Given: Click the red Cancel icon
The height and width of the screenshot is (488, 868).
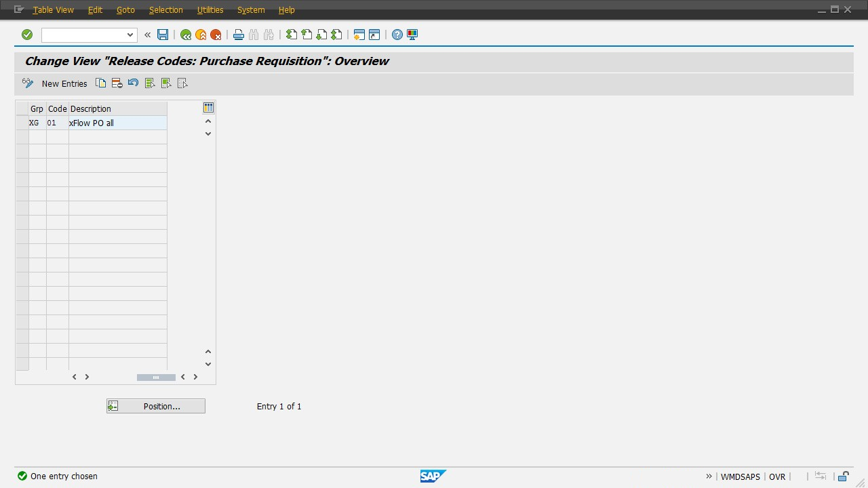Looking at the screenshot, I should (216, 35).
